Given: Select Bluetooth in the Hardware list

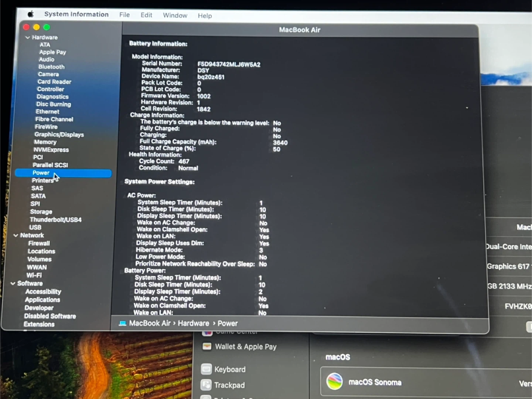Looking at the screenshot, I should click(x=51, y=67).
